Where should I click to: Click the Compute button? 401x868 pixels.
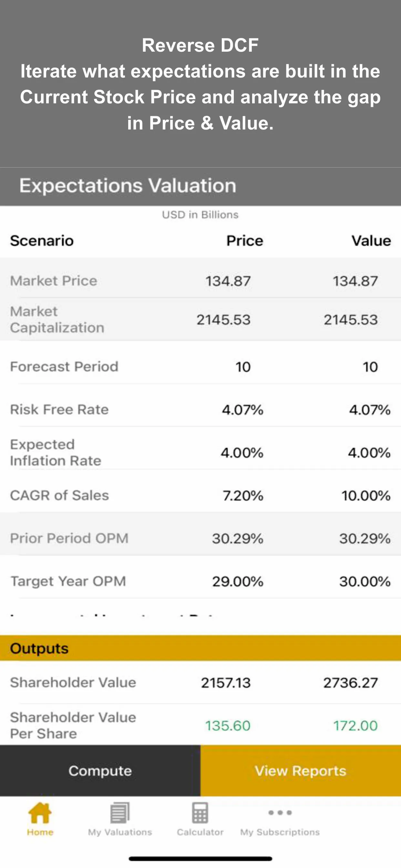click(x=100, y=770)
